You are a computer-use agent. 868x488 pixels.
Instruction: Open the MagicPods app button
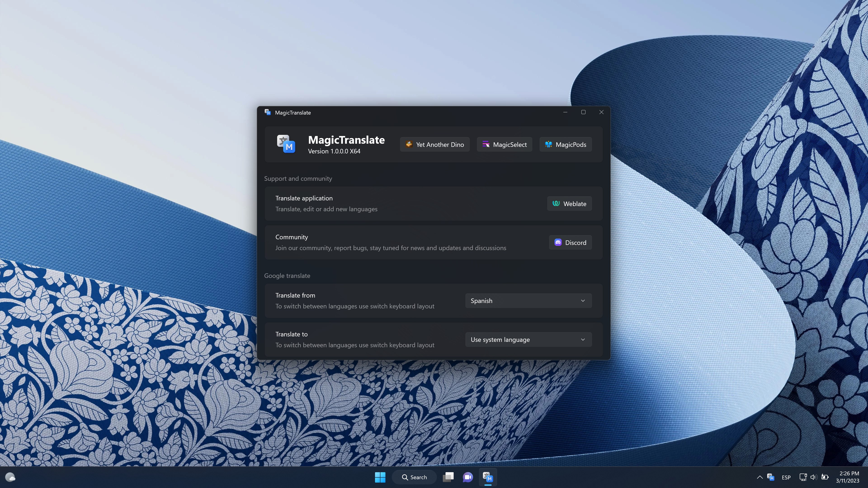pyautogui.click(x=565, y=145)
